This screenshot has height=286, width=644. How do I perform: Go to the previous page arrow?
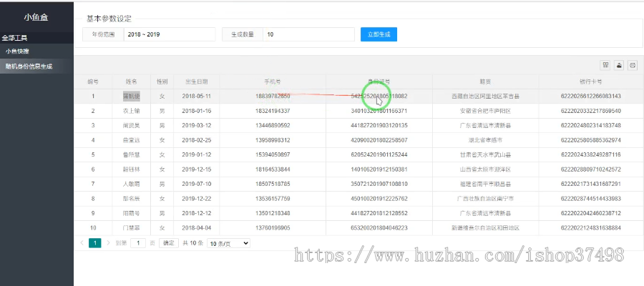click(82, 243)
